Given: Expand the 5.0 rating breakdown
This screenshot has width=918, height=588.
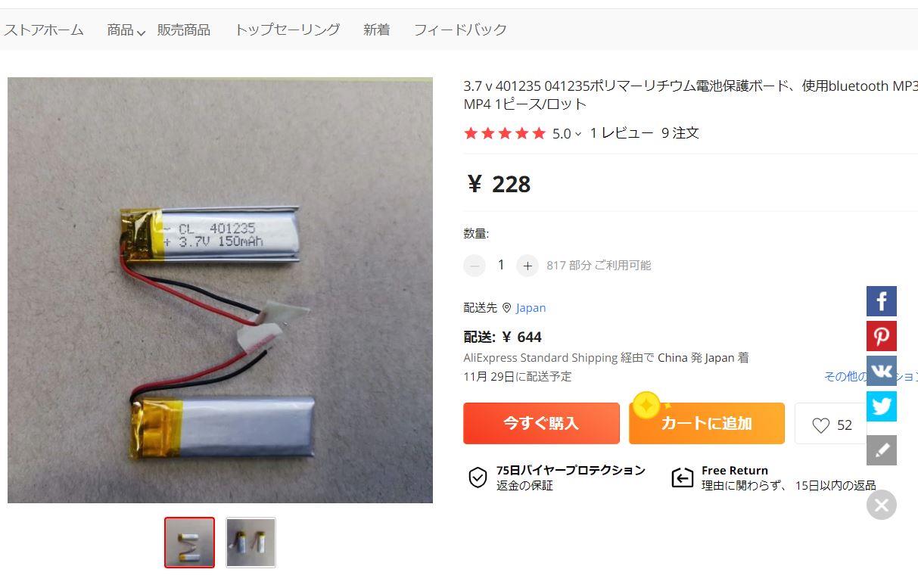Looking at the screenshot, I should click(x=567, y=134).
